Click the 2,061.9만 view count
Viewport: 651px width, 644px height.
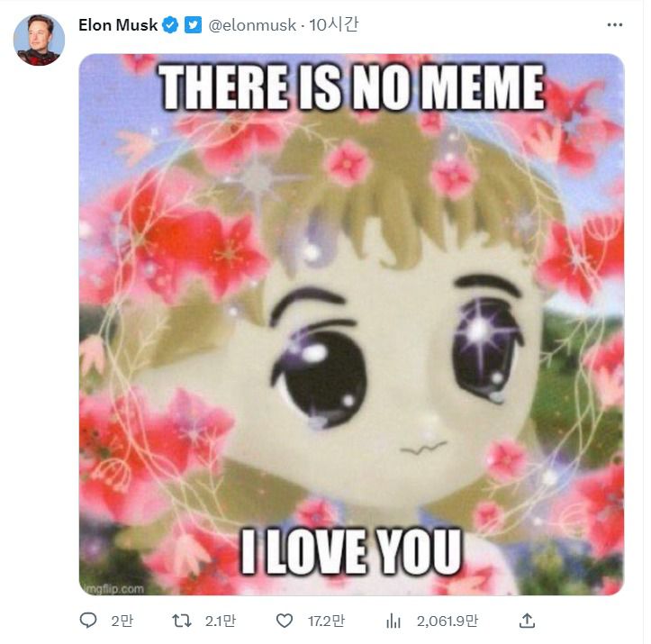click(x=448, y=621)
